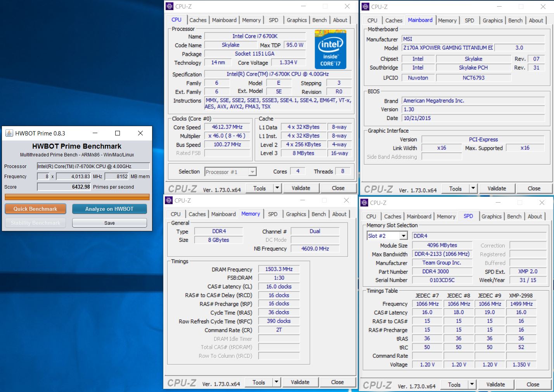Screen dimensions: 554x392
Task: Click the Intel Core i7 inside logo
Action: (331, 49)
